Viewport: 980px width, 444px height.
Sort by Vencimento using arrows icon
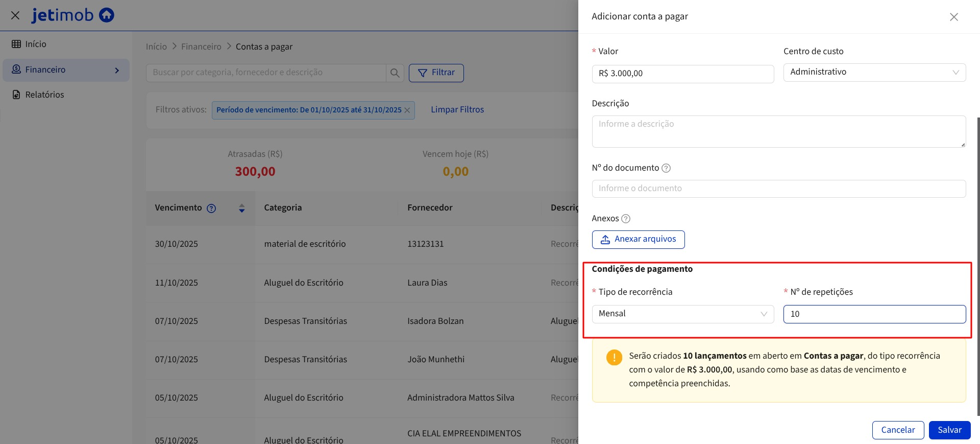[242, 208]
